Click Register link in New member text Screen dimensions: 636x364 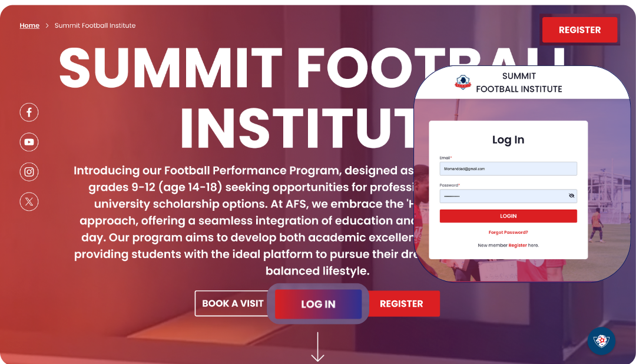click(x=518, y=245)
